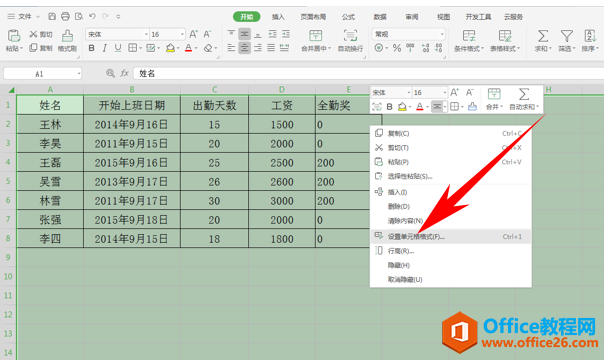Apply ribbon borders icon
The height and width of the screenshot is (360, 605).
(132, 48)
